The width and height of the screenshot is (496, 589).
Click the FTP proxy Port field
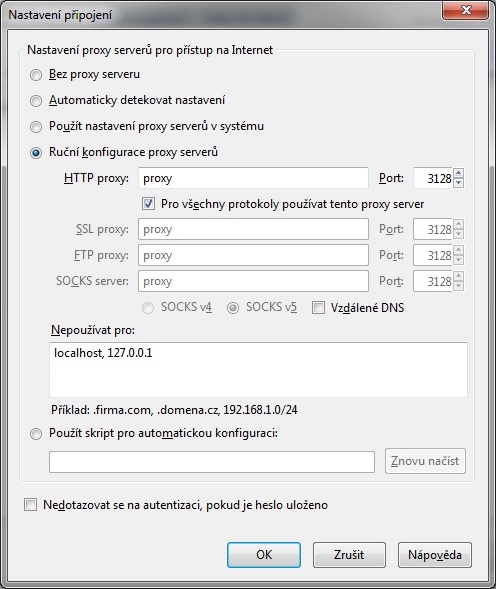[x=433, y=255]
